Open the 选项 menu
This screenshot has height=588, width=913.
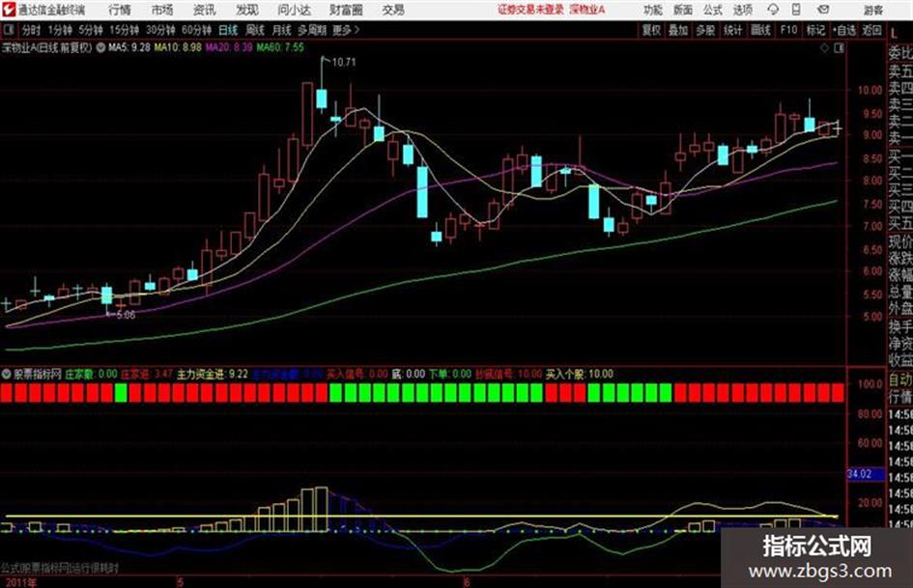pos(742,10)
